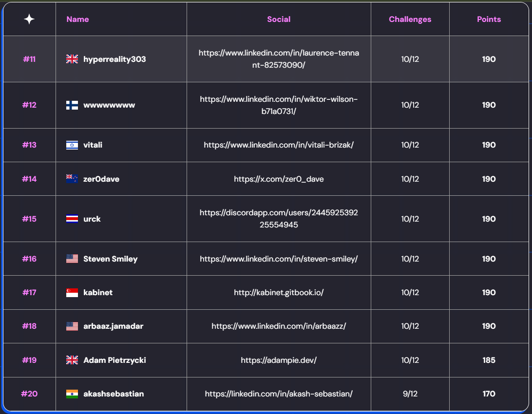Select the India flag beside akashsebastian
The width and height of the screenshot is (532, 414).
(x=71, y=394)
